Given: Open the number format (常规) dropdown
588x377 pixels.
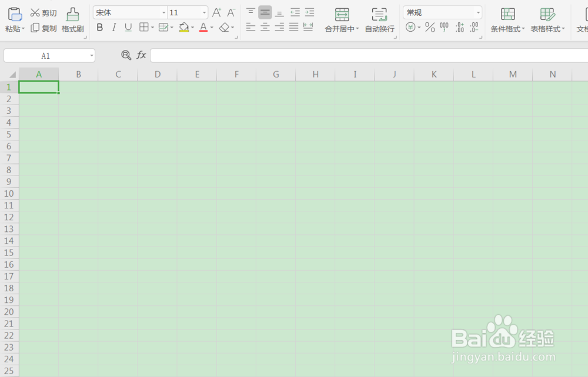Looking at the screenshot, I should tap(478, 13).
